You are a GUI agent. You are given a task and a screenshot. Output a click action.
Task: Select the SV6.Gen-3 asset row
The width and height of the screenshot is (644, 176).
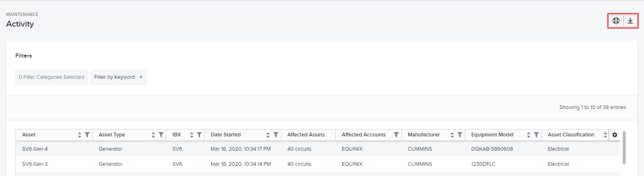[318, 164]
